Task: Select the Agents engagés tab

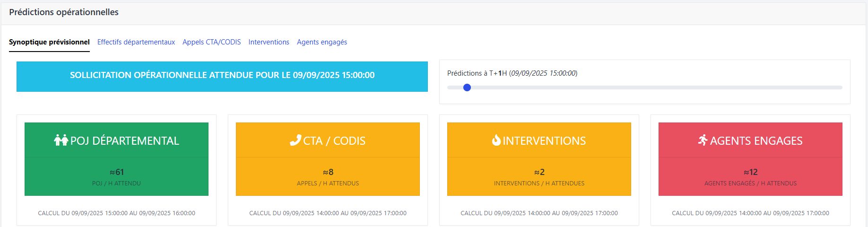Action: coord(321,42)
